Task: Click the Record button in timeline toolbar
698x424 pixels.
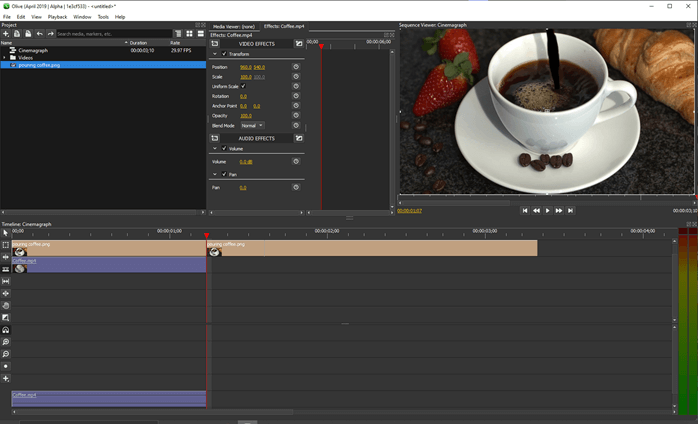Action: point(5,367)
